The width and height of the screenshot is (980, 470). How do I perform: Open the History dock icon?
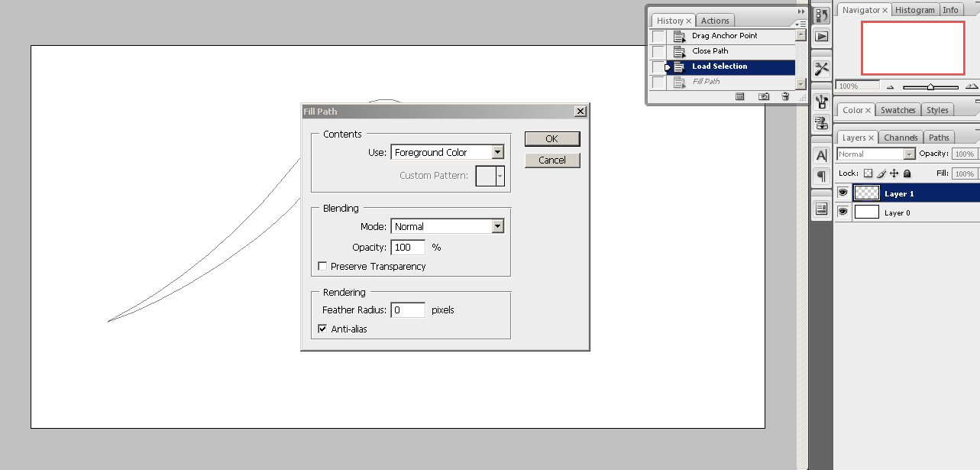click(822, 15)
